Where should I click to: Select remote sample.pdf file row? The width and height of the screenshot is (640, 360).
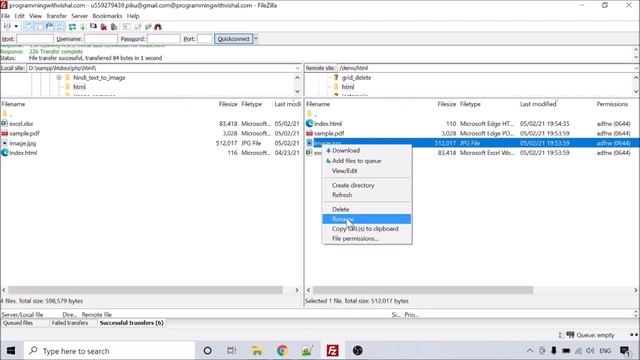(x=471, y=133)
